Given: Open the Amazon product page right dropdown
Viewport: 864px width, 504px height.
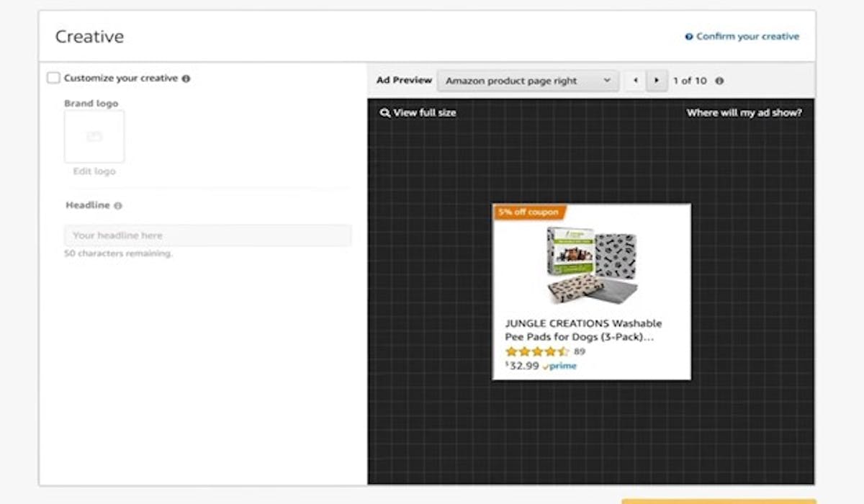Looking at the screenshot, I should [x=528, y=81].
